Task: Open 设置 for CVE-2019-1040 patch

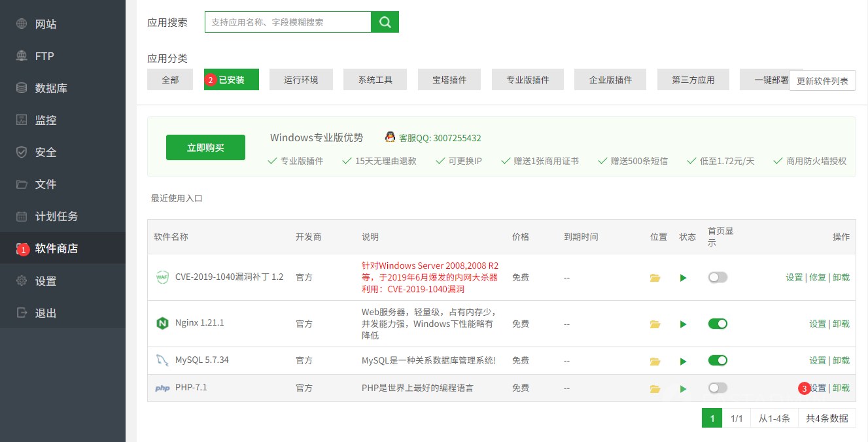Action: coord(794,277)
